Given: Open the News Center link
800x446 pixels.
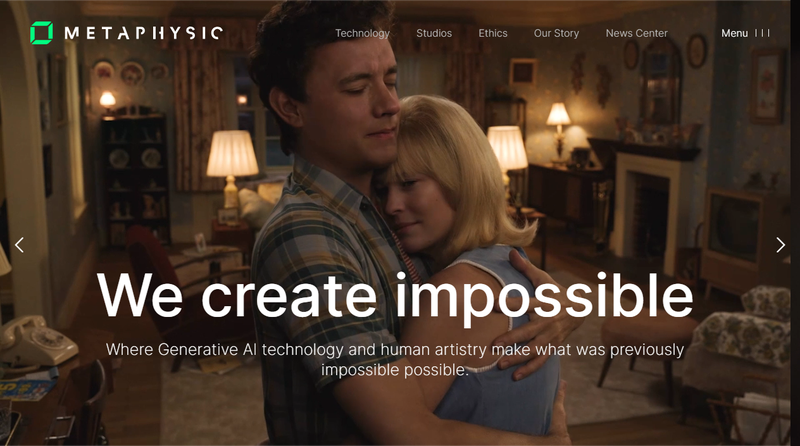Looking at the screenshot, I should (637, 33).
